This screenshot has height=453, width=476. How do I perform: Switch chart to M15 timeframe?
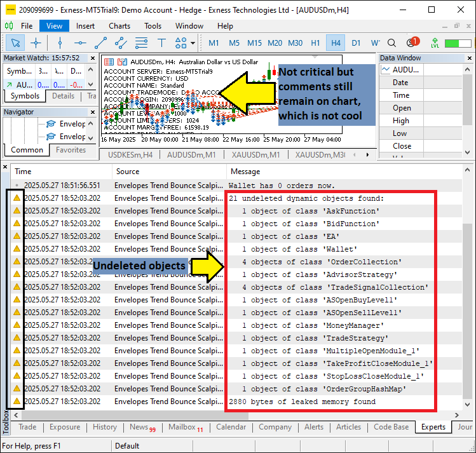254,43
